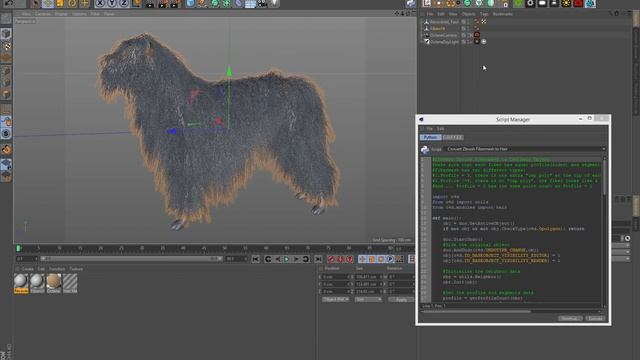Select the Scale tool in top toolbar
The image size is (640, 360).
coord(60,4)
